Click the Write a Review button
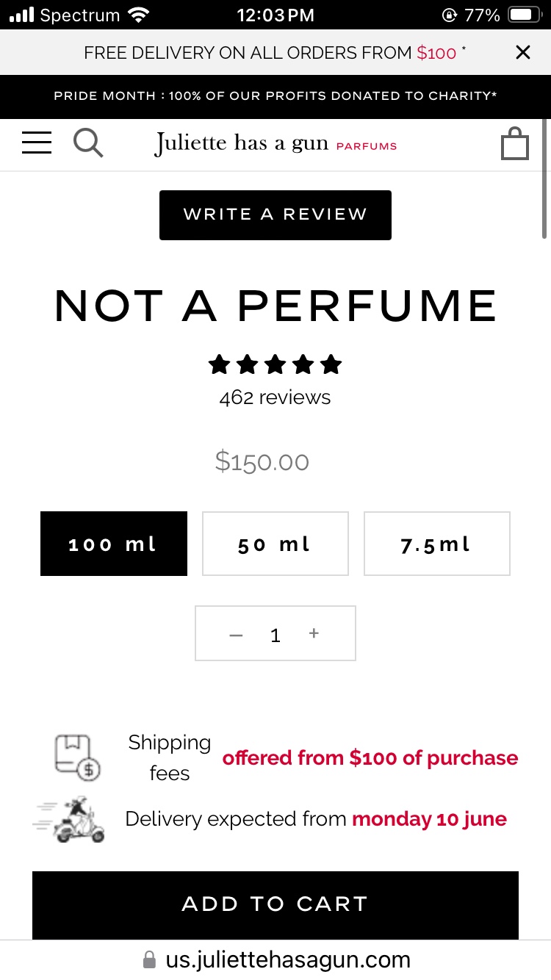The height and width of the screenshot is (980, 551). 275,215
